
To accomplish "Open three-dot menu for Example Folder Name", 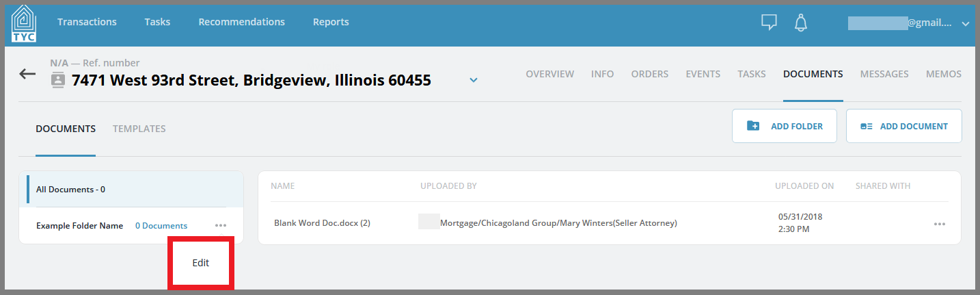I will (220, 225).
